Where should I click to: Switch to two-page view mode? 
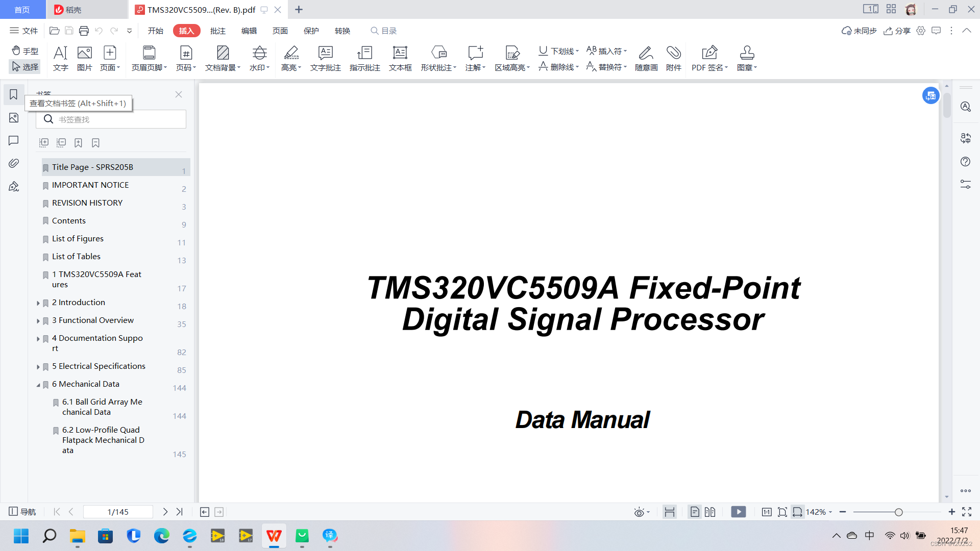[709, 512]
